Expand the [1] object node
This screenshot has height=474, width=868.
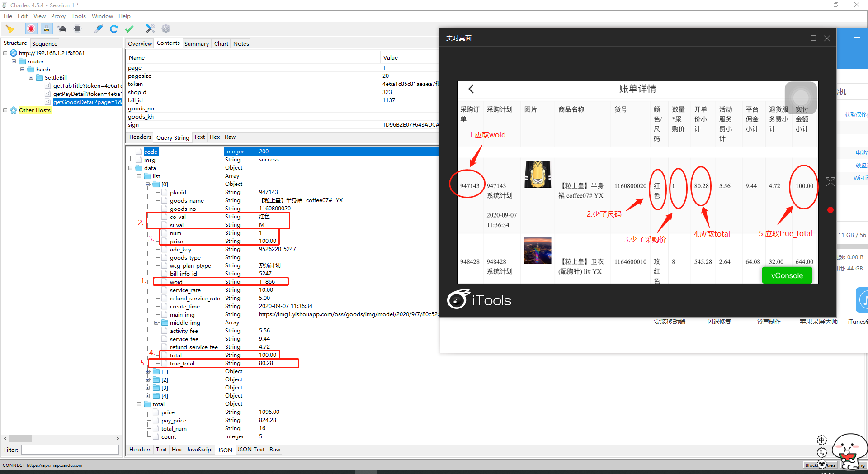[x=148, y=371]
